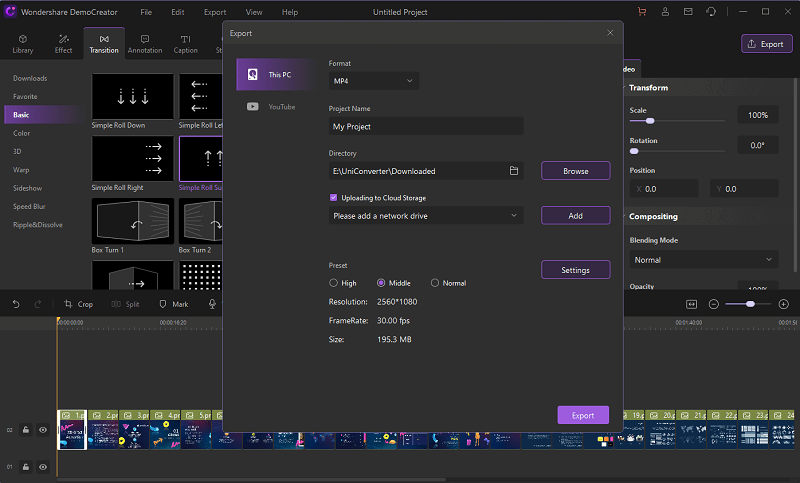Select the Crop tool
This screenshot has height=483, width=800.
click(x=79, y=304)
